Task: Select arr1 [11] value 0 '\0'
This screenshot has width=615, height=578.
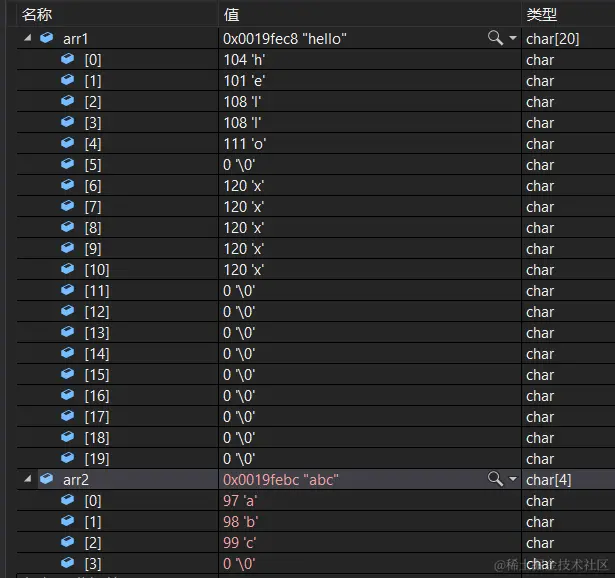Action: coord(239,291)
